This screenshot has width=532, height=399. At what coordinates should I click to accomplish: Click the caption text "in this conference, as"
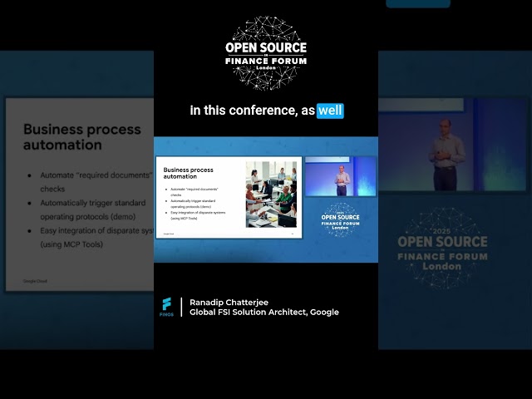pos(253,111)
